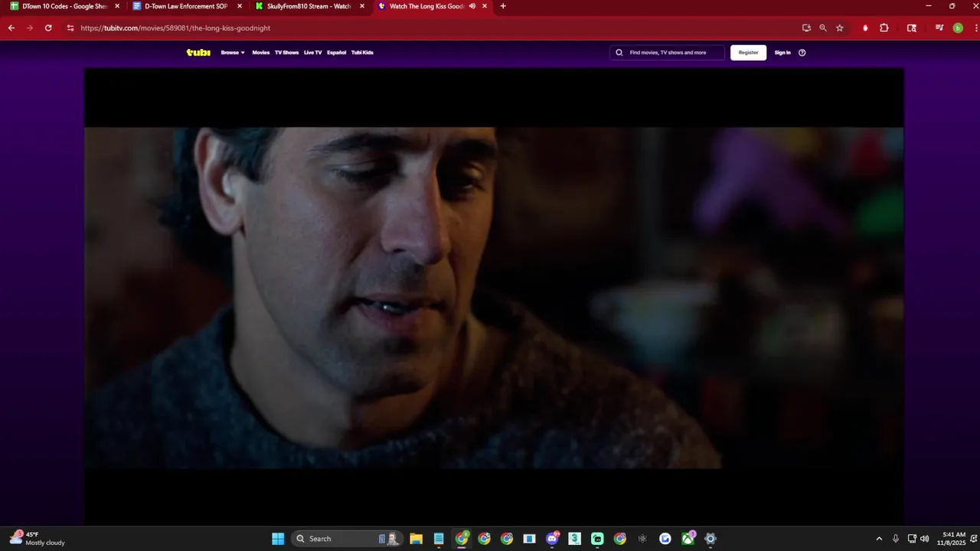Click the install app icon in address bar
Viewport: 980px width, 551px height.
806,28
